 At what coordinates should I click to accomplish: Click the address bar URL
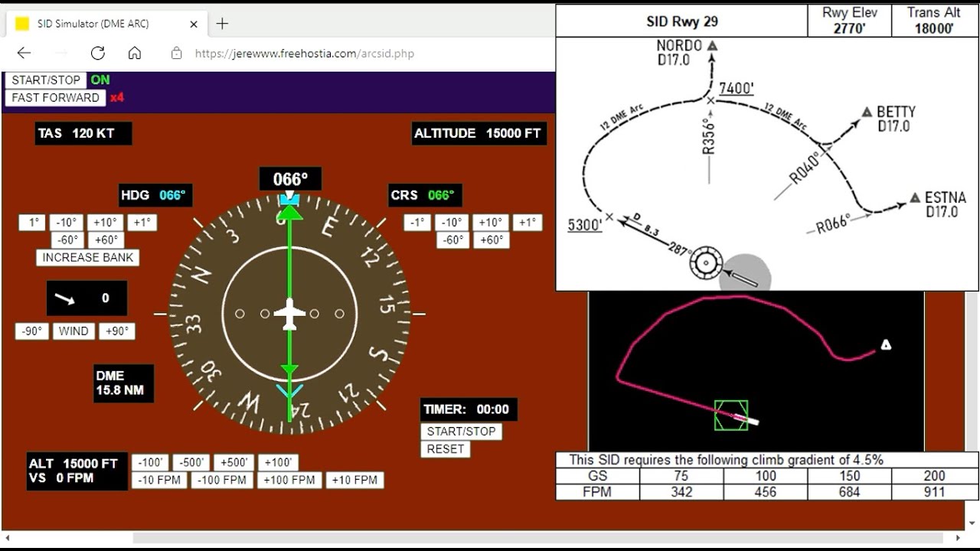[305, 54]
